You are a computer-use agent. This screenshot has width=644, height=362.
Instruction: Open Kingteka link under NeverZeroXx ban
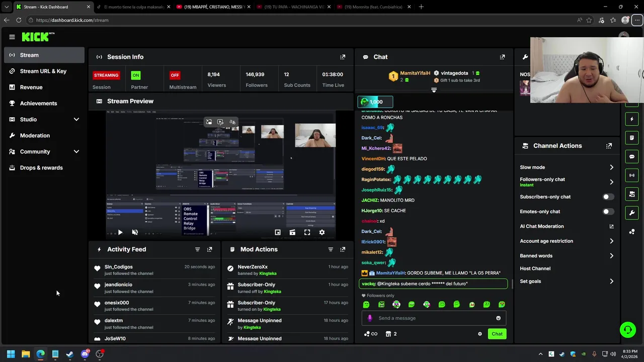click(x=268, y=274)
